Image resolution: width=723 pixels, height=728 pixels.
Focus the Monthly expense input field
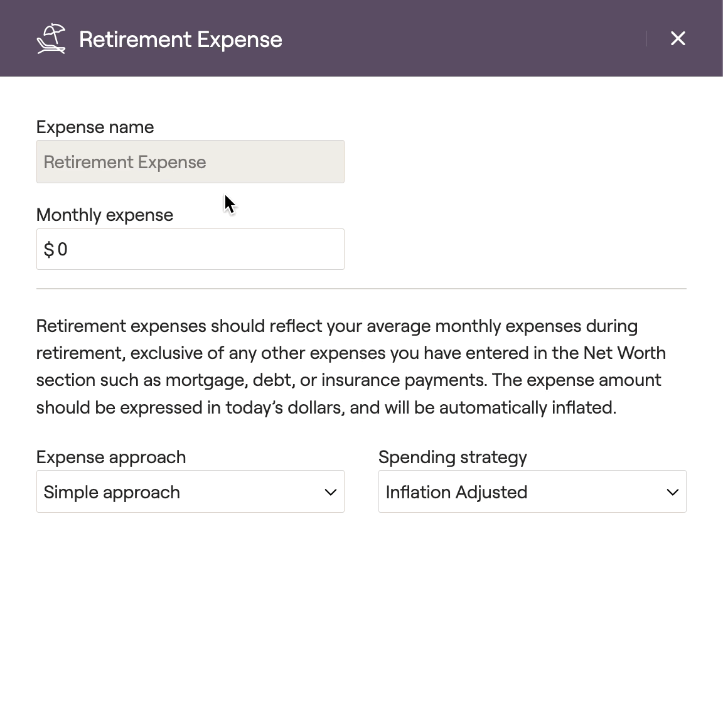(x=190, y=249)
